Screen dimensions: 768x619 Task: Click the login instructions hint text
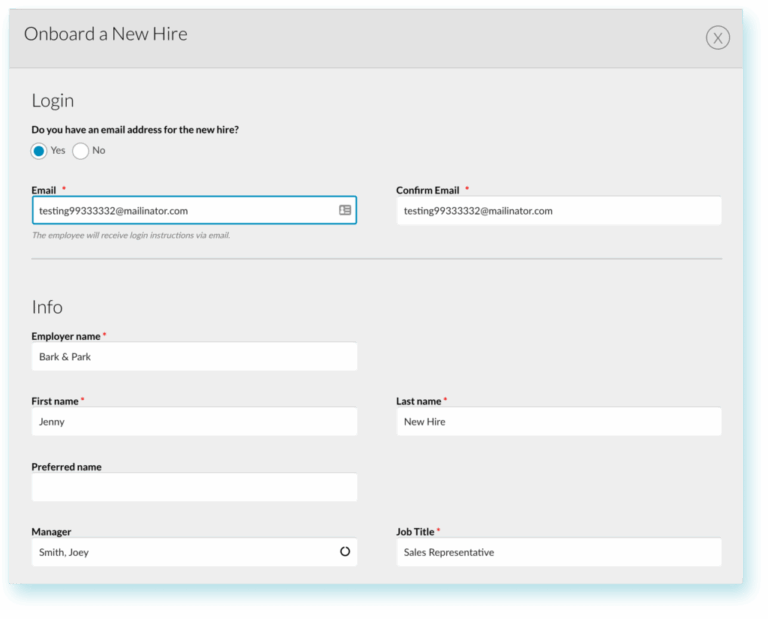tap(131, 235)
